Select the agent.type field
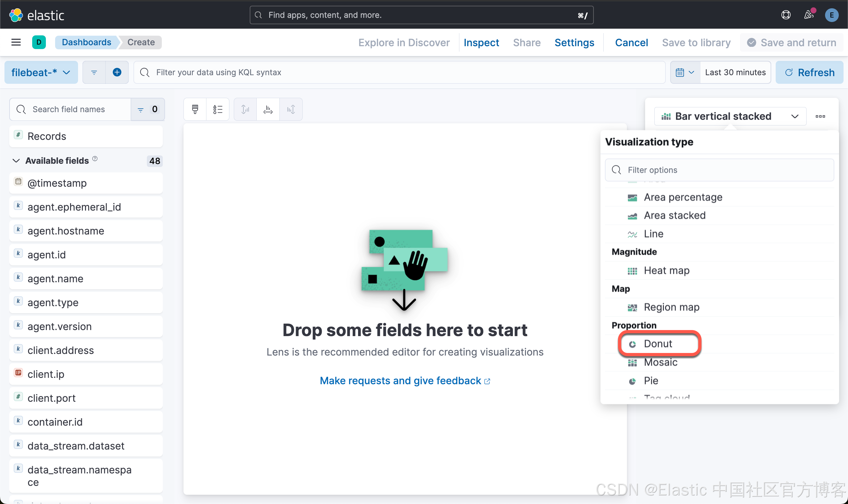This screenshot has height=504, width=848. coord(86,303)
